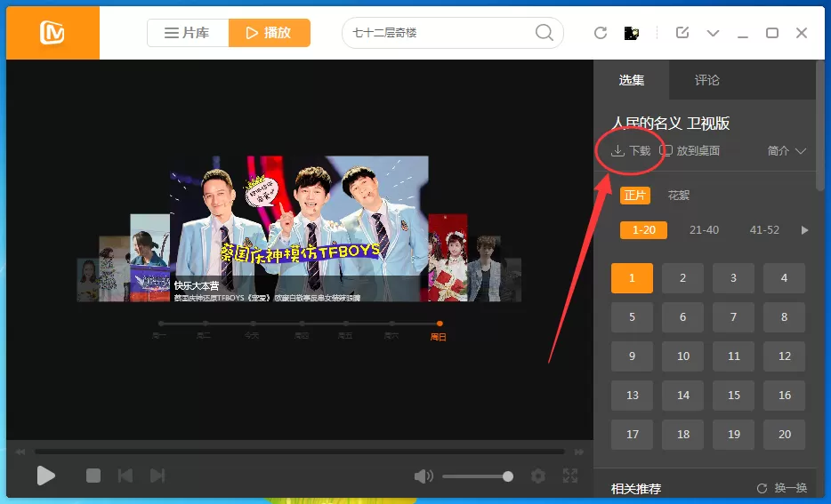Play episode 20
The height and width of the screenshot is (504, 831).
pos(785,435)
